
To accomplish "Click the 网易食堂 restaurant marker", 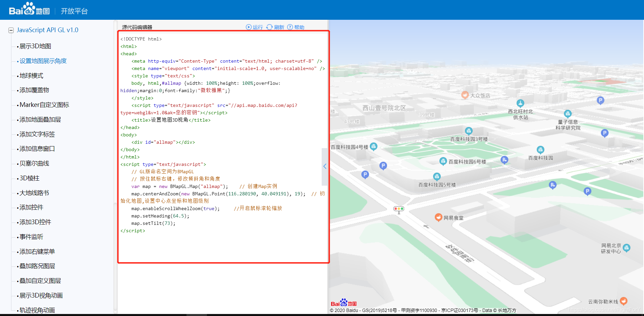I will tap(438, 217).
